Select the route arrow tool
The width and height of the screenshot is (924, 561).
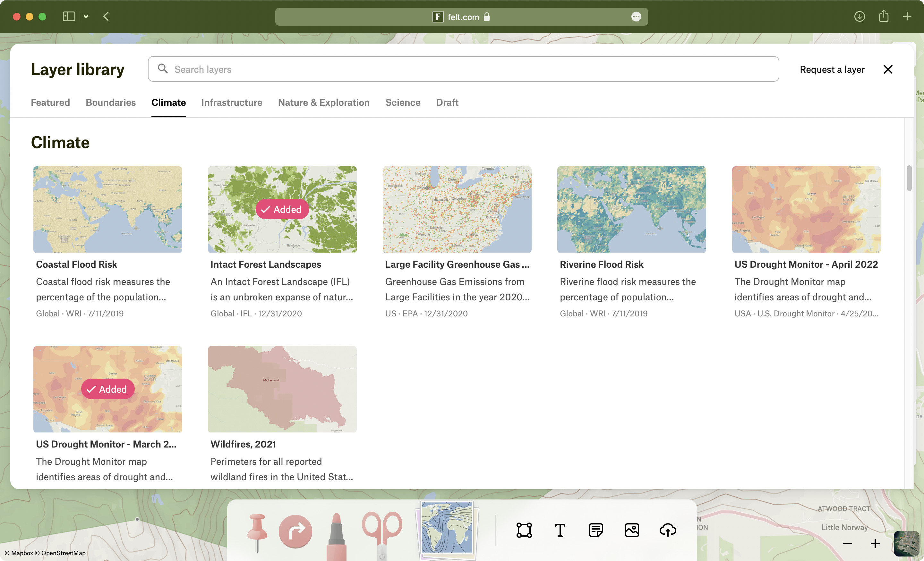click(x=295, y=531)
